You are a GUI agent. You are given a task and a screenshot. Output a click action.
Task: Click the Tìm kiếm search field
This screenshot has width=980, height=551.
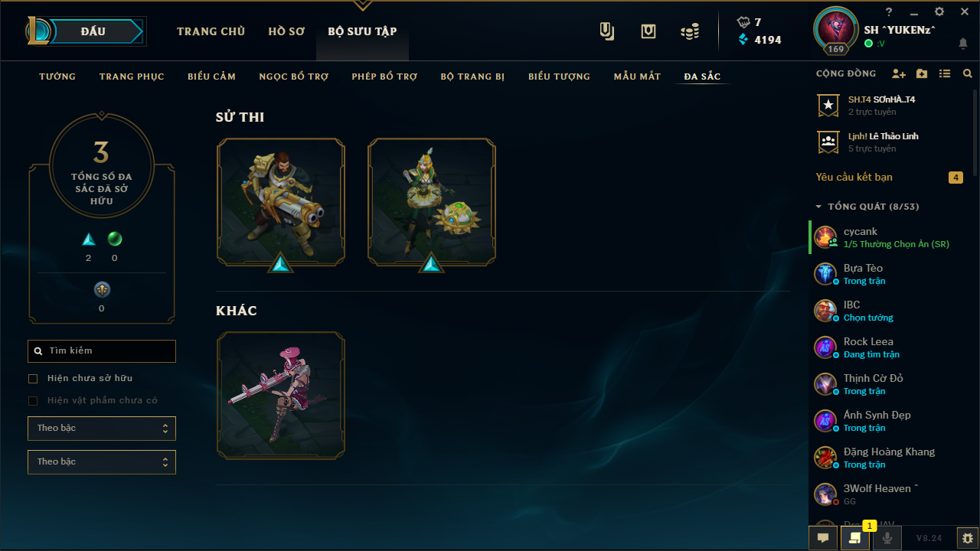102,351
